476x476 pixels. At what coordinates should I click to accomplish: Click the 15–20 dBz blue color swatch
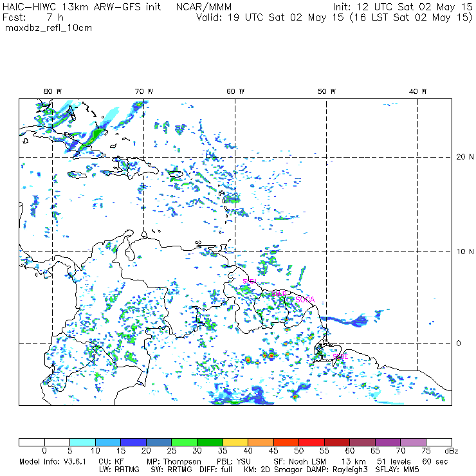(134, 442)
